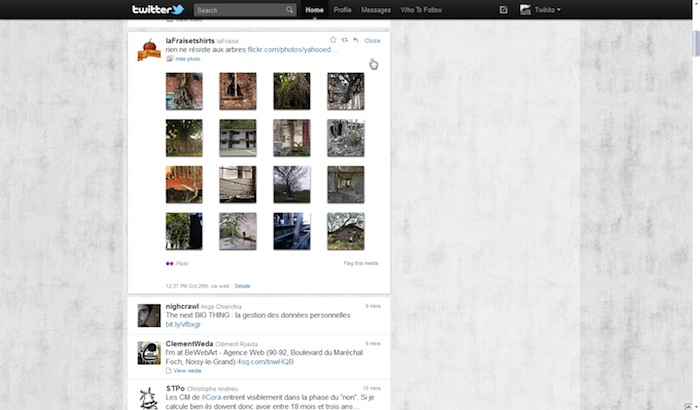Click into the Search field
Viewport: 700px width, 410px height.
(x=239, y=10)
